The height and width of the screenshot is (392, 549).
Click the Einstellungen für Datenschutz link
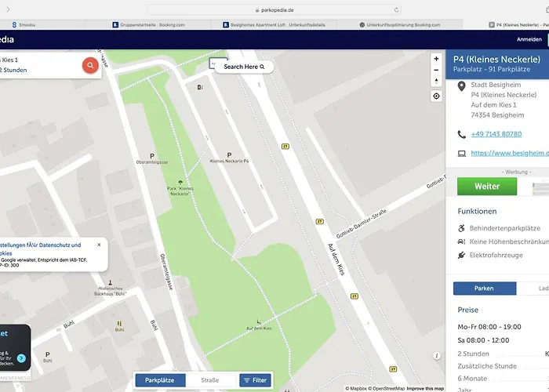[40, 249]
